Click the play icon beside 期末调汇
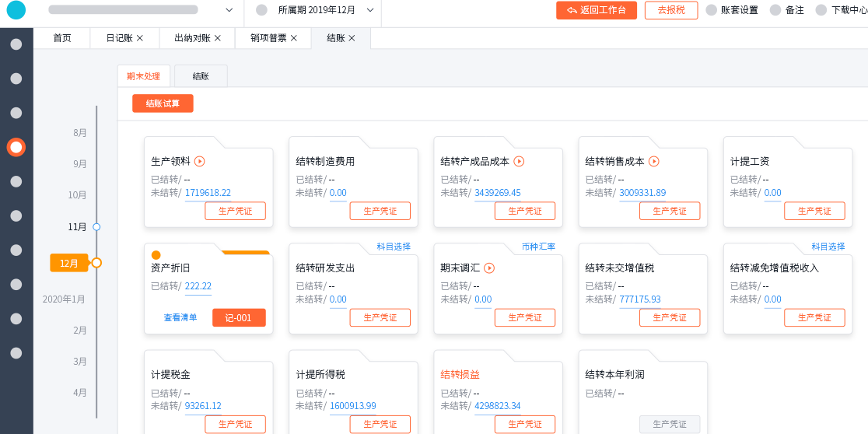Image resolution: width=868 pixels, height=434 pixels. [489, 268]
